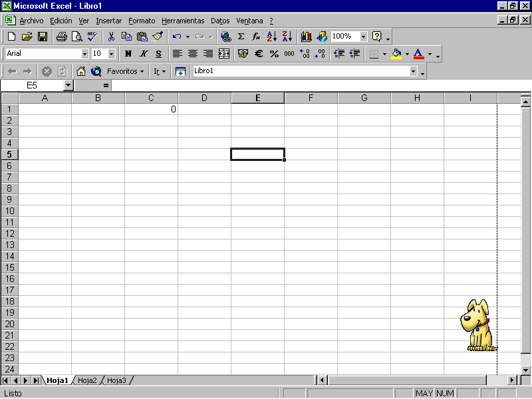Click the AutoSum sigma icon
Viewport: 532px width, 399px height.
coord(241,37)
